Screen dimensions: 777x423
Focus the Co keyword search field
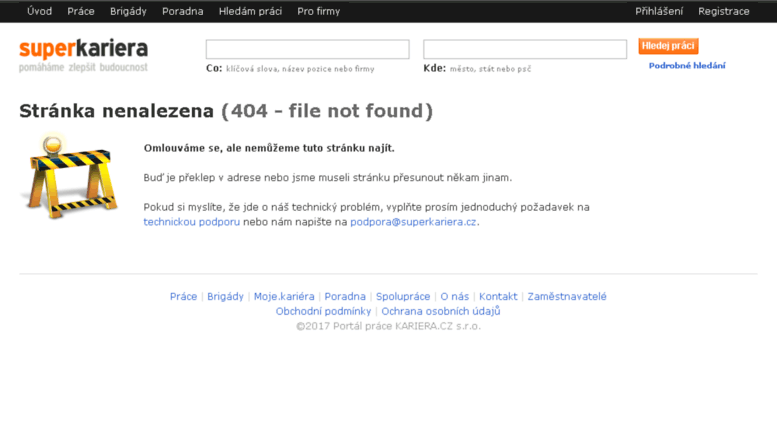tap(308, 49)
